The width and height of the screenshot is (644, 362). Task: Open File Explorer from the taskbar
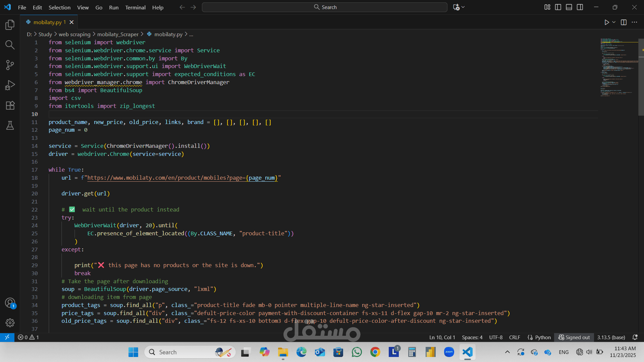click(x=283, y=352)
